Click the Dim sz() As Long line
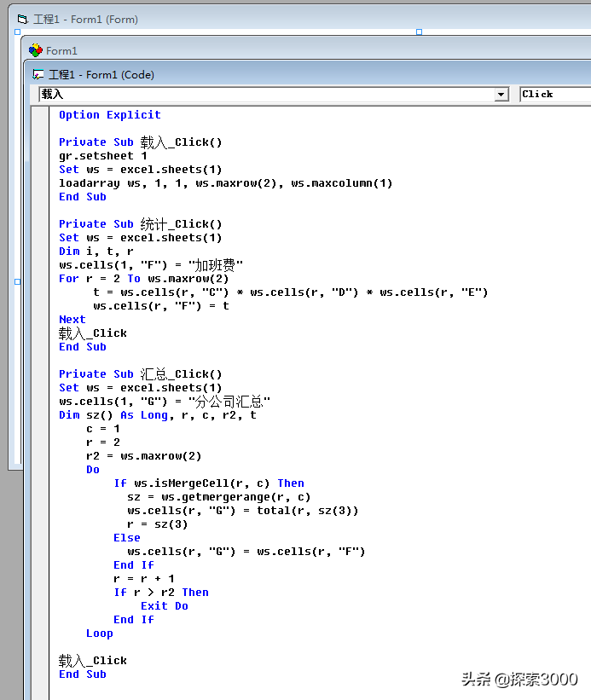This screenshot has width=591, height=700. click(x=158, y=415)
